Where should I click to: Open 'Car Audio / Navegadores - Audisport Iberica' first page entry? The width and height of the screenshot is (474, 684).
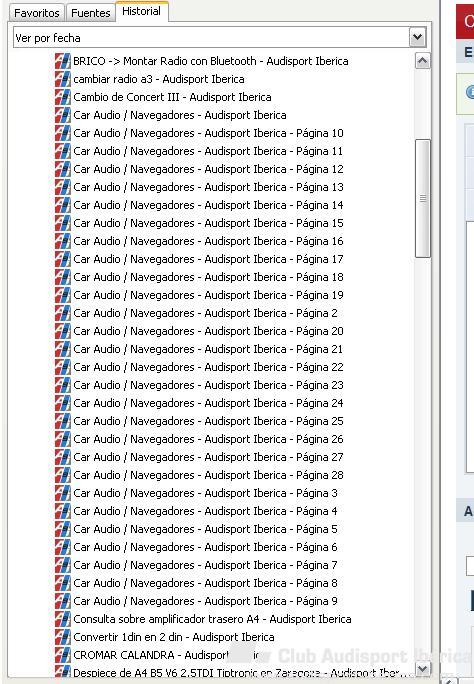[180, 115]
